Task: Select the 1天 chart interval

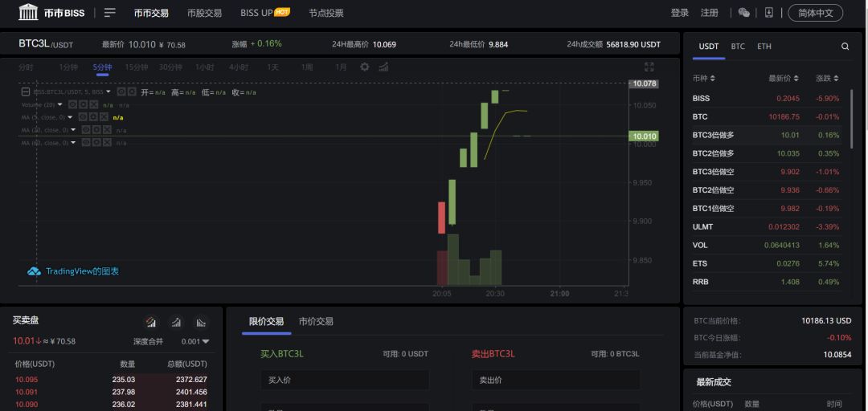Action: [x=273, y=67]
